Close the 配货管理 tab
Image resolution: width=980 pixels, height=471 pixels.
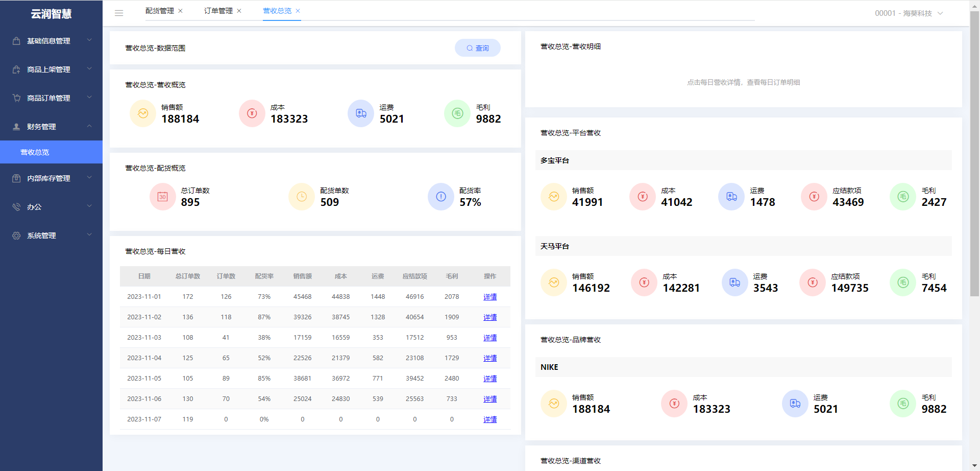click(180, 11)
